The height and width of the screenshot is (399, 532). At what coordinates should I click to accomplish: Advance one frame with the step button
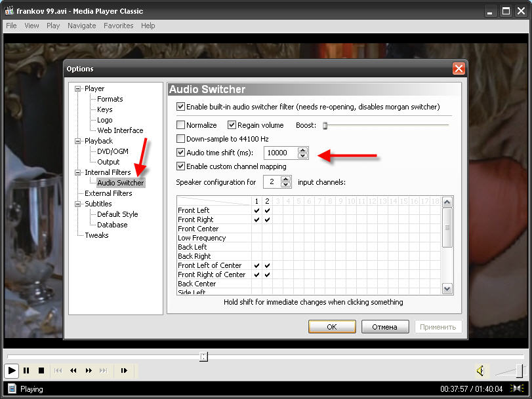[124, 371]
